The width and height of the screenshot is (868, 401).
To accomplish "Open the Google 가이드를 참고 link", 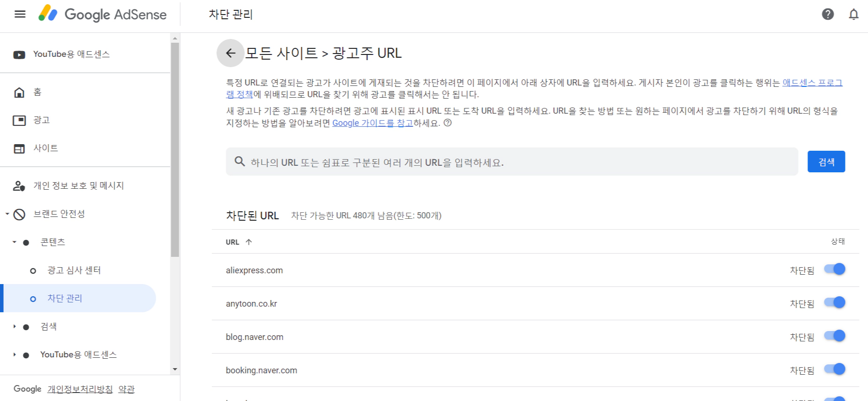I will (373, 123).
